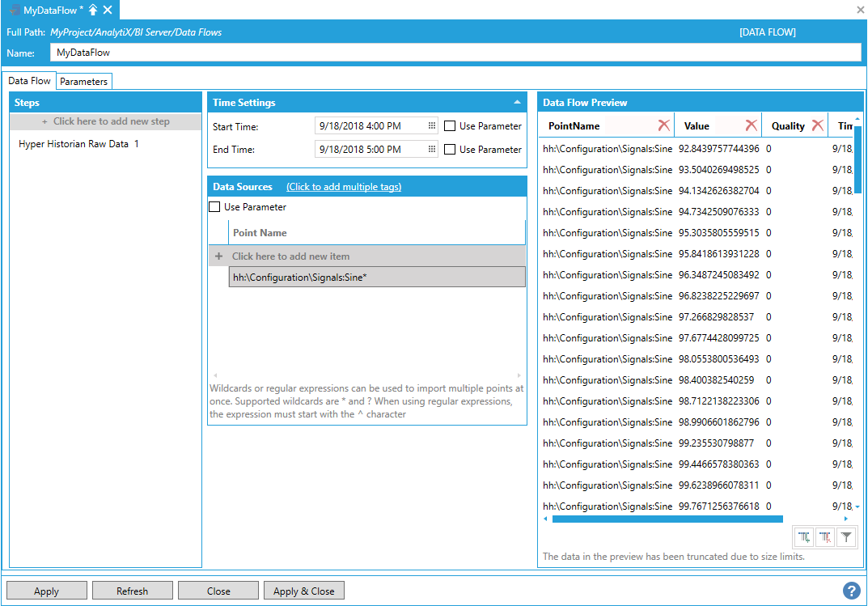Click the Apply button

(46, 591)
